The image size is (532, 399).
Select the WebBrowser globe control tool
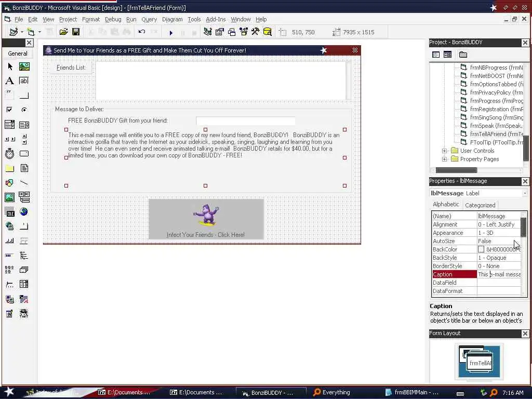tap(24, 212)
